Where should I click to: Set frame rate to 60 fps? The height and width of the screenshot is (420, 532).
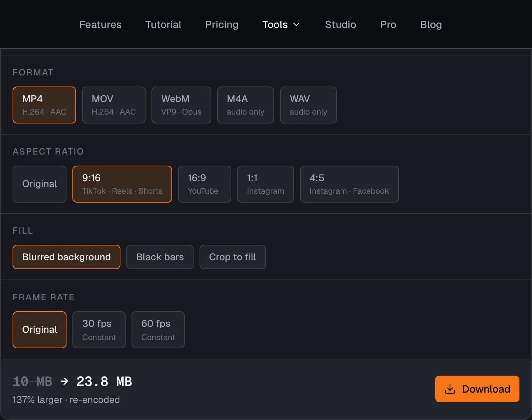158,330
